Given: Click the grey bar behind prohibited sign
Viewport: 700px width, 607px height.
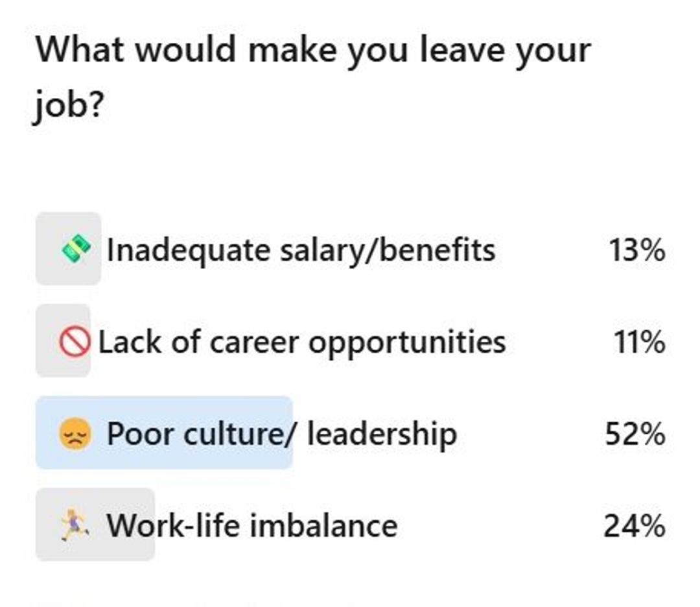Looking at the screenshot, I should 63,341.
